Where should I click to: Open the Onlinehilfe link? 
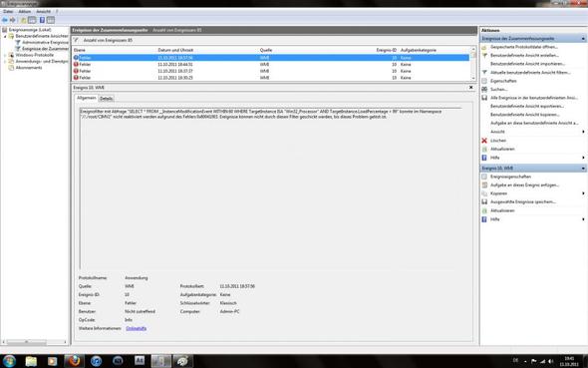137,329
